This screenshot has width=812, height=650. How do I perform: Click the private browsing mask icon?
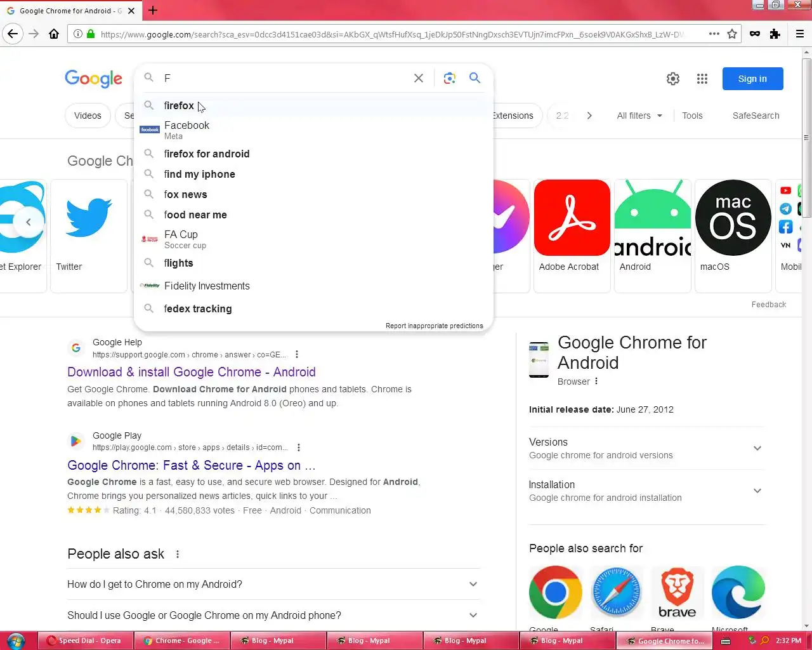point(755,34)
